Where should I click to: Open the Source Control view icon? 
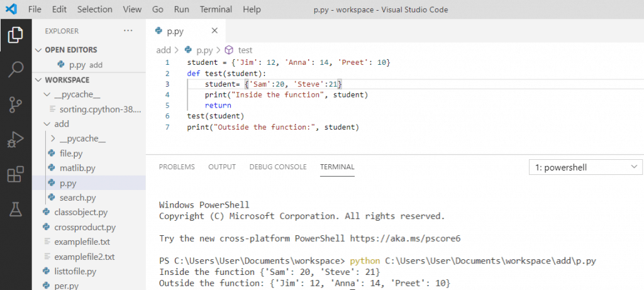coord(16,105)
